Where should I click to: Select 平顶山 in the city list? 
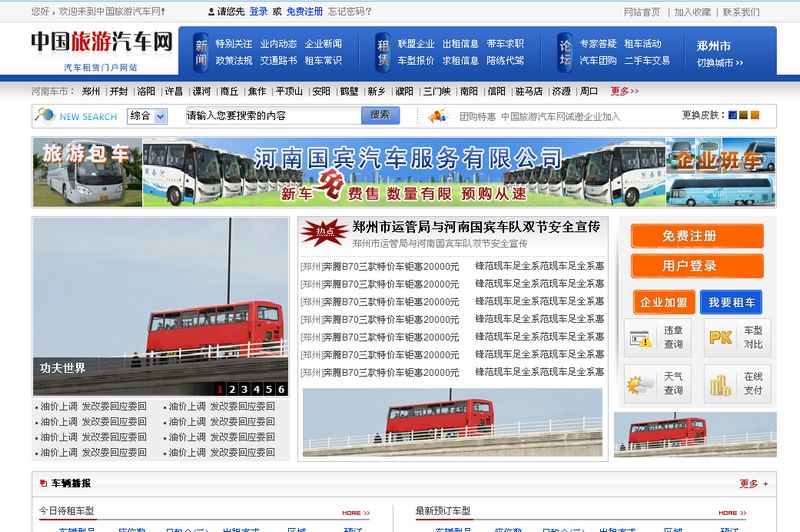coord(289,91)
